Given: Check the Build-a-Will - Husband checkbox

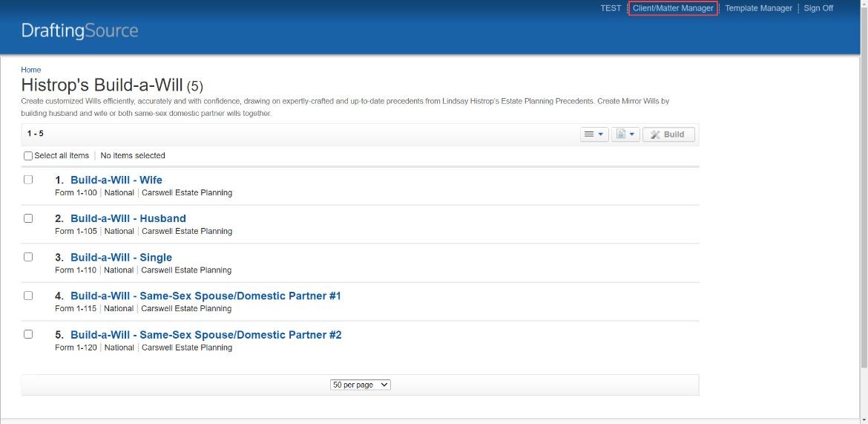Looking at the screenshot, I should coord(28,218).
